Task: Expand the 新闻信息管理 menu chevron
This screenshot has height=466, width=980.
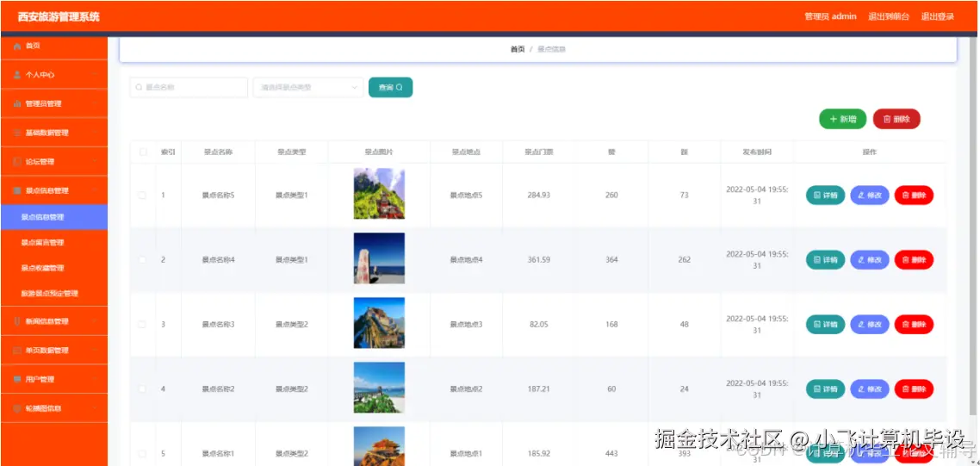Action: pos(95,321)
